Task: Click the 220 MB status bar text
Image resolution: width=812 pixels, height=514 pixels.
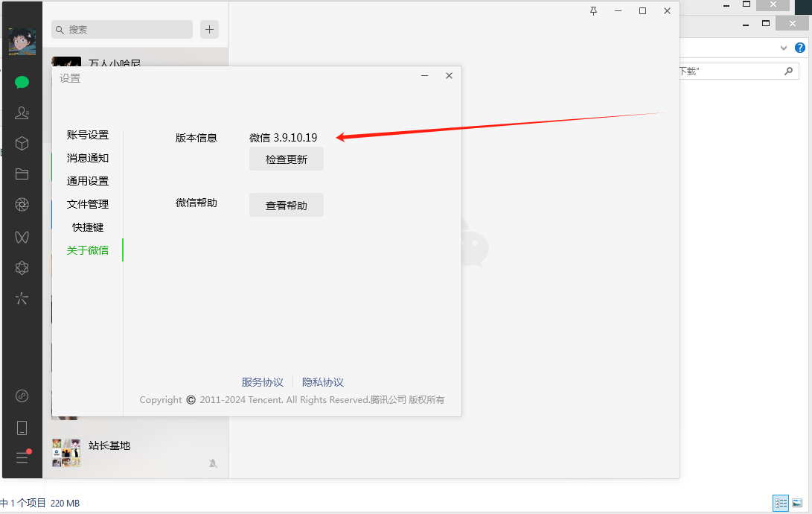Action: coord(65,503)
